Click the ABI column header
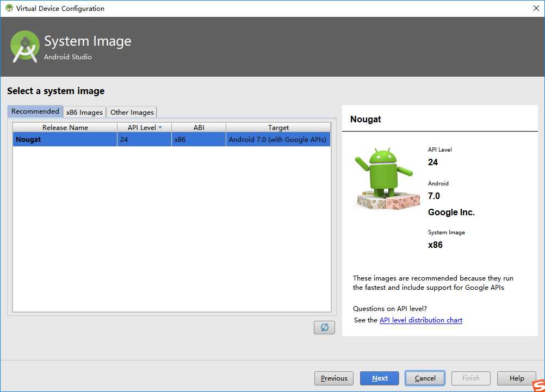 [199, 128]
